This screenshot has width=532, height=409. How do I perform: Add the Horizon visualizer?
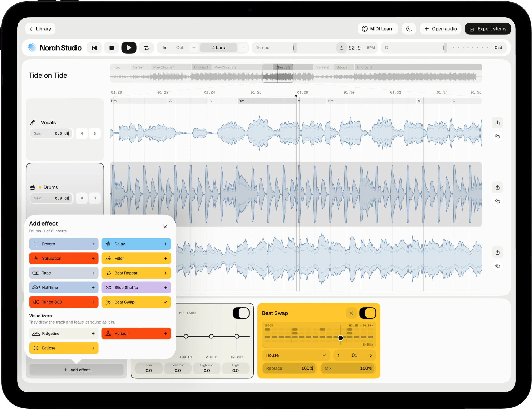pyautogui.click(x=136, y=334)
